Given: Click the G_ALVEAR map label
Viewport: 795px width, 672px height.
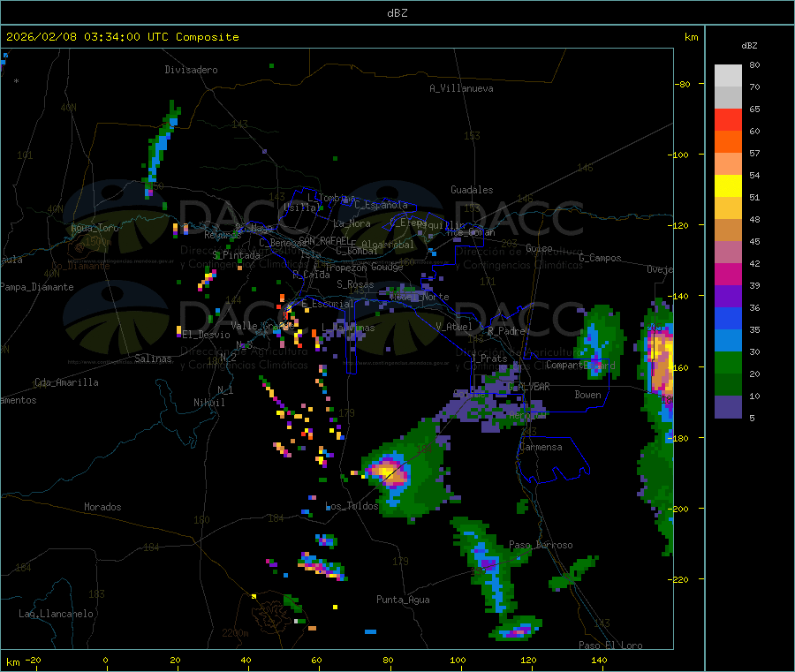Looking at the screenshot, I should click(529, 387).
